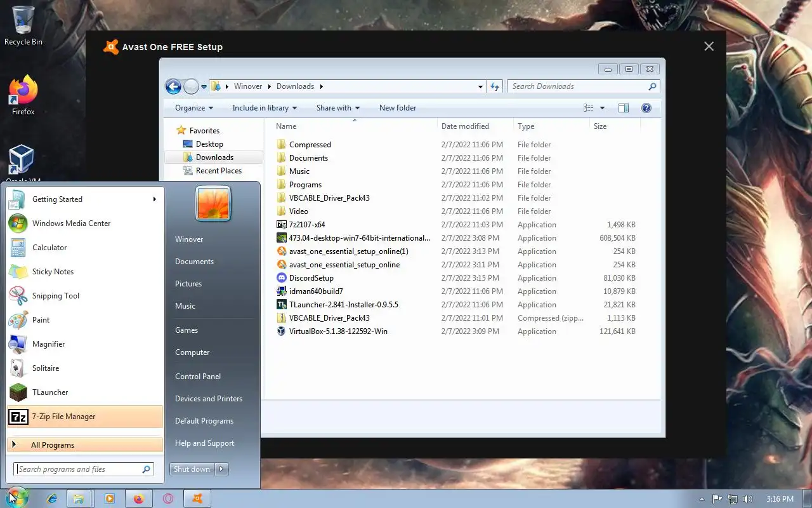Open Default Programs in Start menu
Viewport: 812px width, 508px height.
[x=204, y=421]
